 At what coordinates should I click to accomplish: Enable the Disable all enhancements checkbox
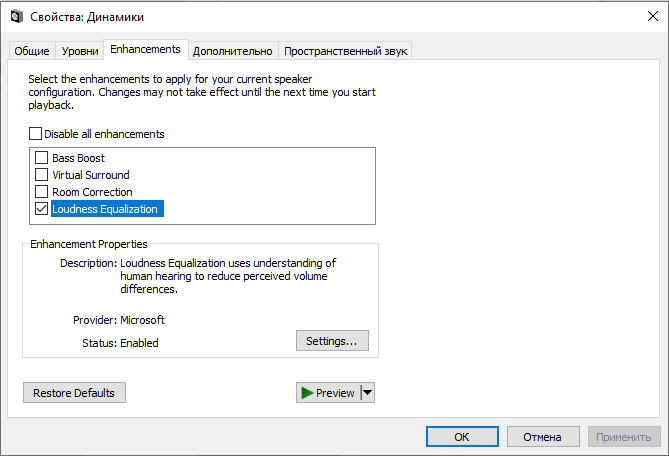click(x=36, y=134)
